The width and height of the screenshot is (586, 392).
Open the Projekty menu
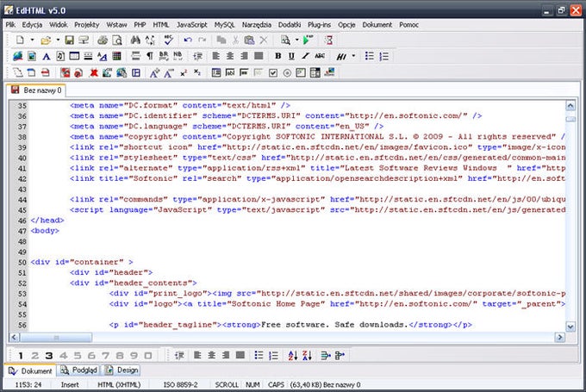pyautogui.click(x=87, y=25)
